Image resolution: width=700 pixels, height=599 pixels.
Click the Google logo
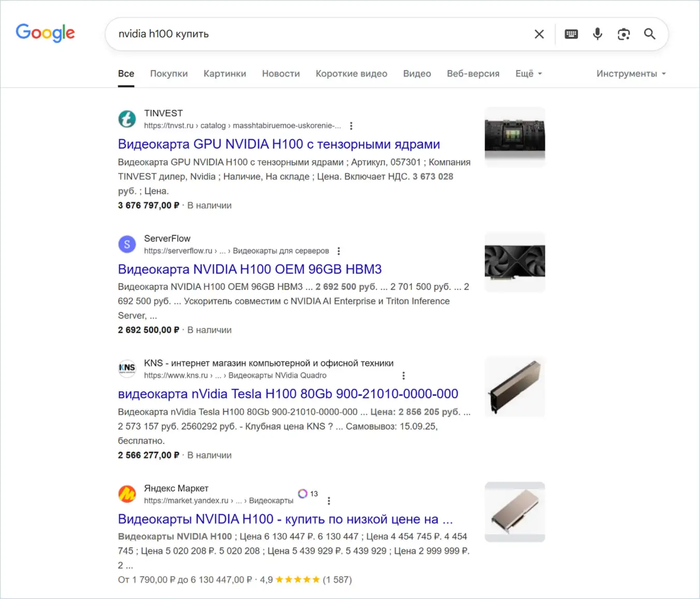coord(46,33)
